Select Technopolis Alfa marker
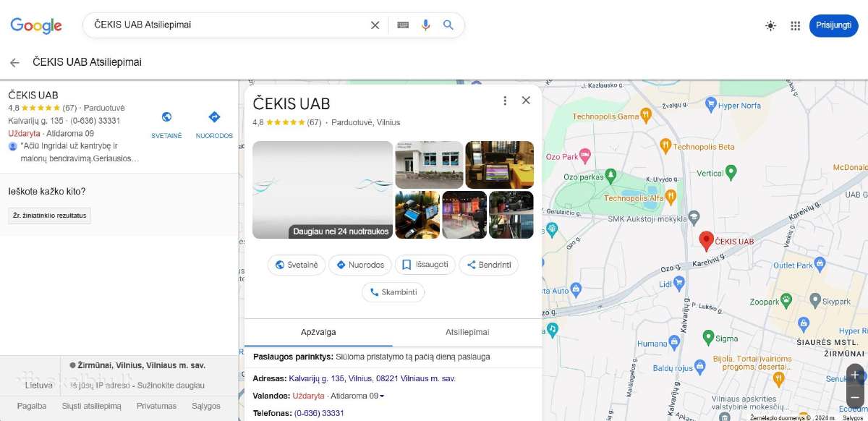Image resolution: width=868 pixels, height=421 pixels. pos(671,195)
